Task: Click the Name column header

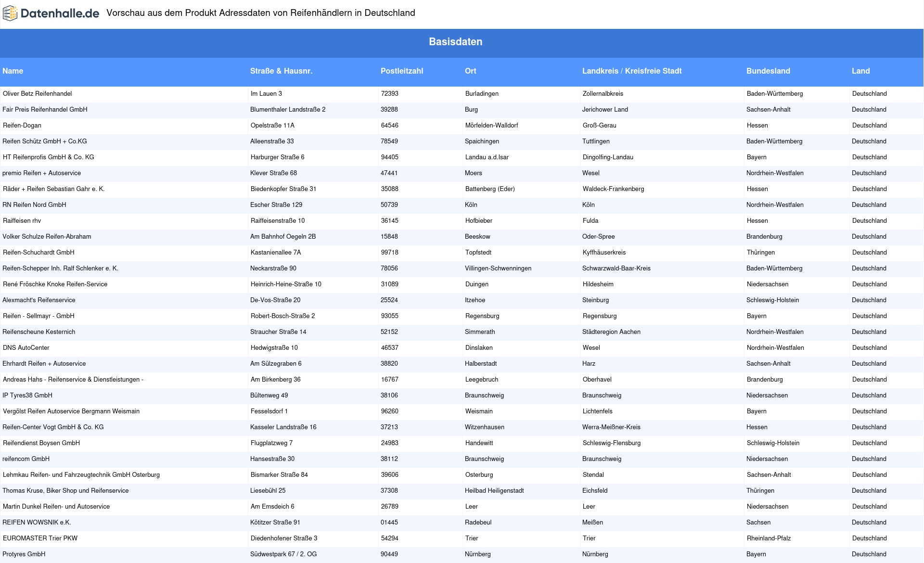Action: [x=13, y=71]
